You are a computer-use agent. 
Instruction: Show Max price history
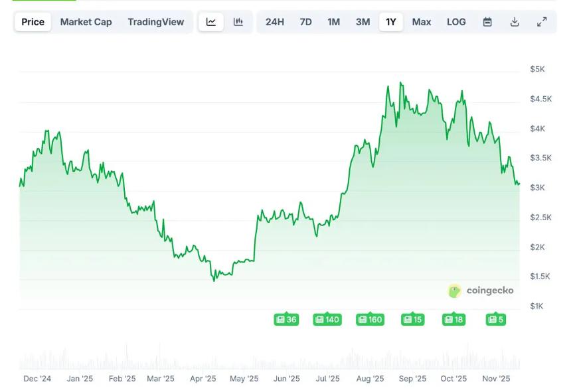(x=422, y=22)
